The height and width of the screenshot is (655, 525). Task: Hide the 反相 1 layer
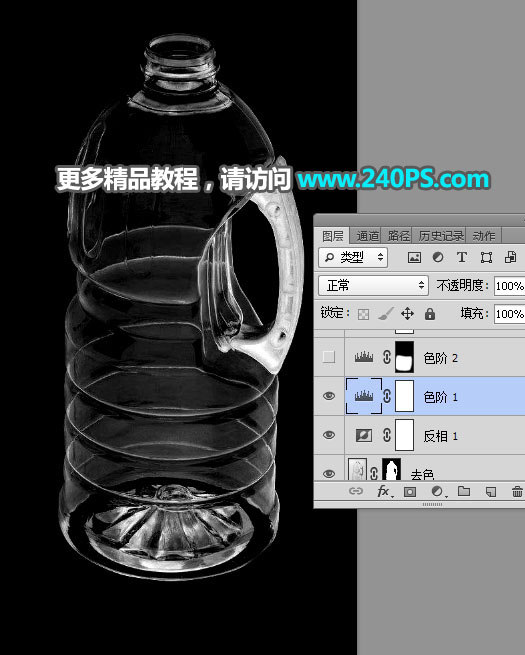(329, 435)
